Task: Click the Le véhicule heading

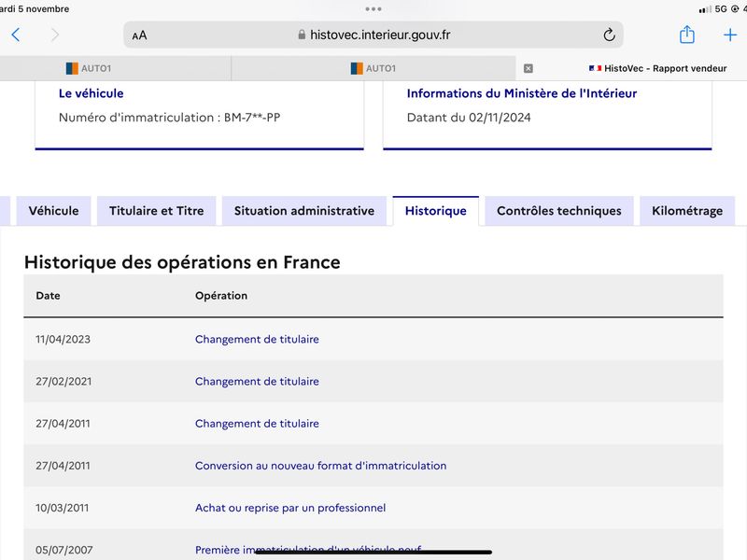Action: click(x=91, y=93)
